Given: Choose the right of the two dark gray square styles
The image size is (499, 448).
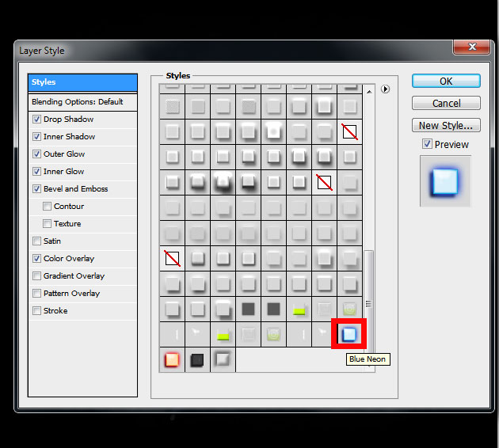Looking at the screenshot, I should pos(274,309).
